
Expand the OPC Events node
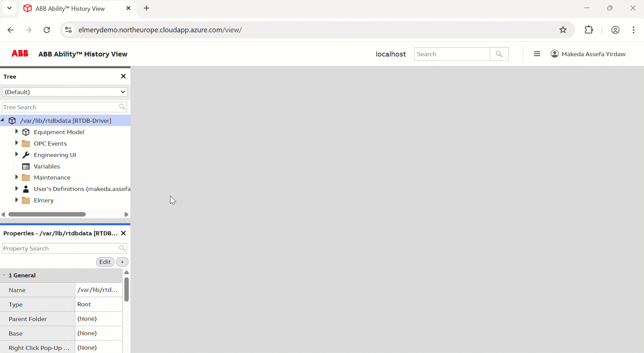pyautogui.click(x=16, y=143)
